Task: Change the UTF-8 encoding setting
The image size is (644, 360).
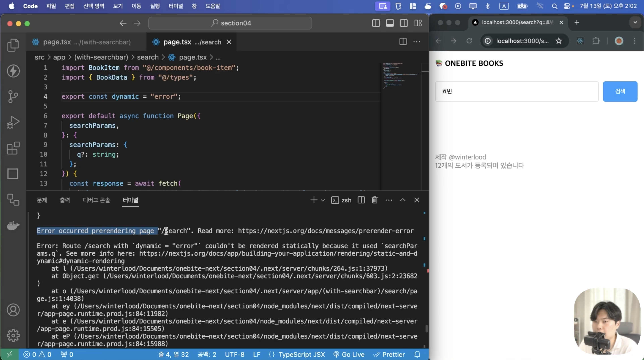Action: coord(235,354)
